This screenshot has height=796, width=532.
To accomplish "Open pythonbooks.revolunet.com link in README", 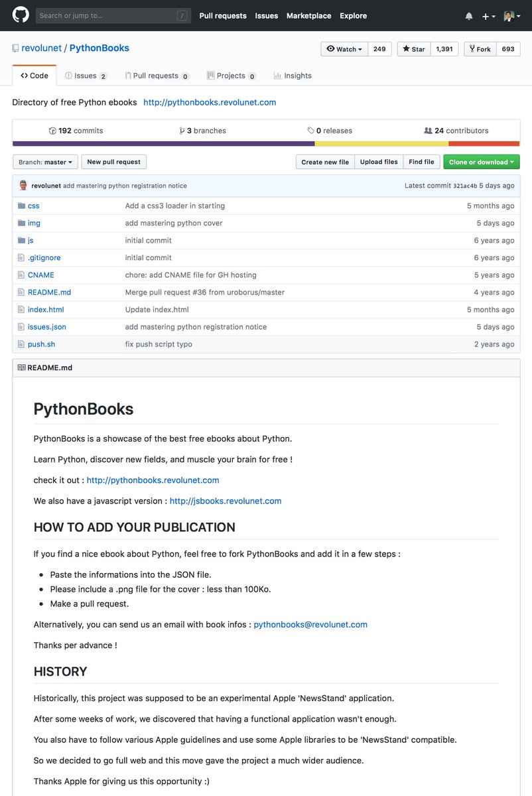I will click(153, 480).
